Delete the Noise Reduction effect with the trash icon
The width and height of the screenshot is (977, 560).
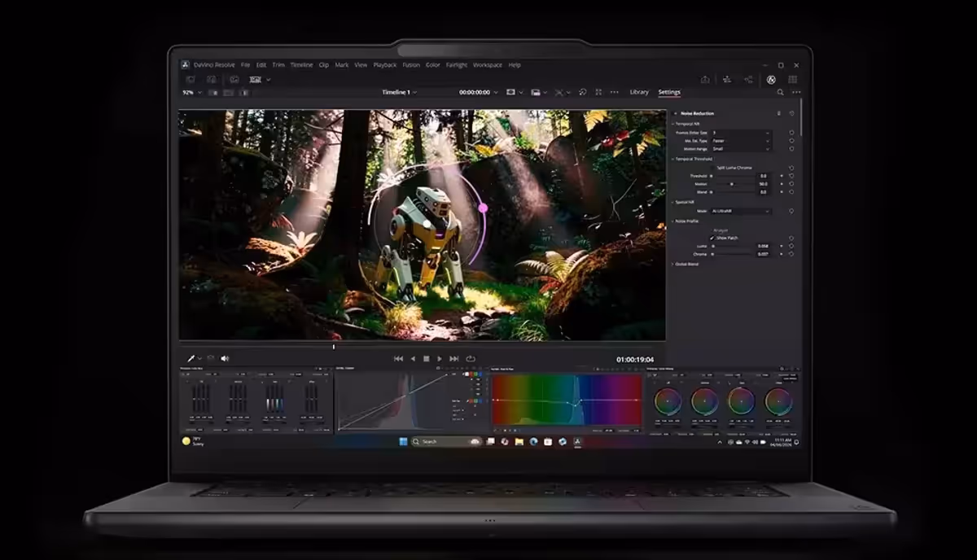pos(779,113)
